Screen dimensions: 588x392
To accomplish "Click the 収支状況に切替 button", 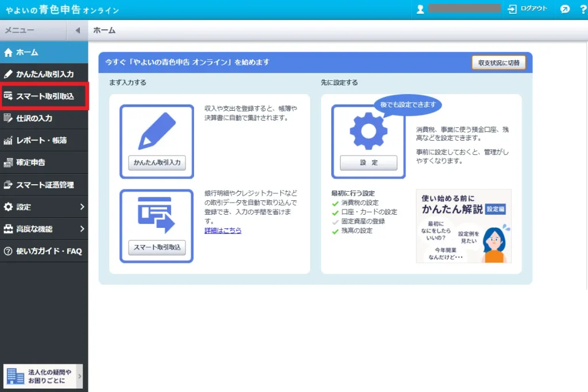I will point(499,63).
